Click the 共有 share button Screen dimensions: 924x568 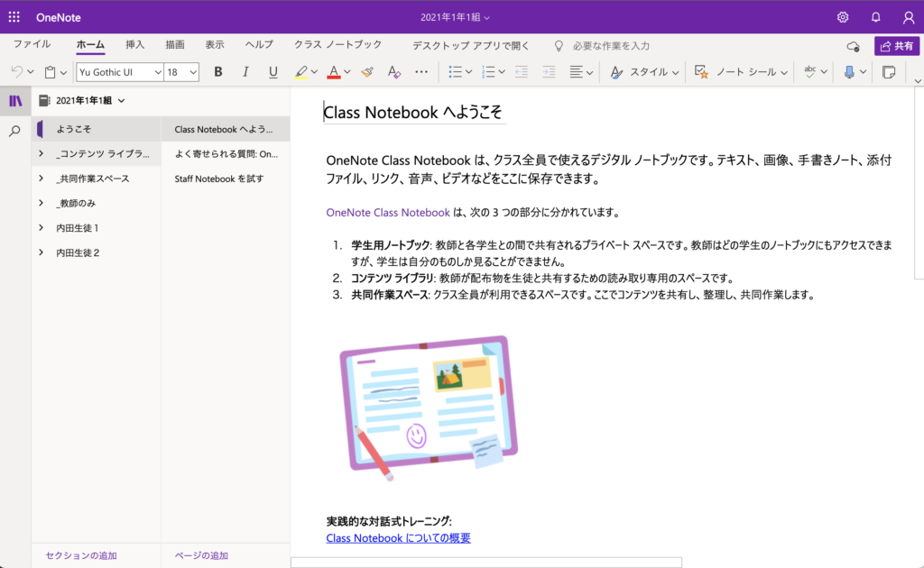(896, 46)
